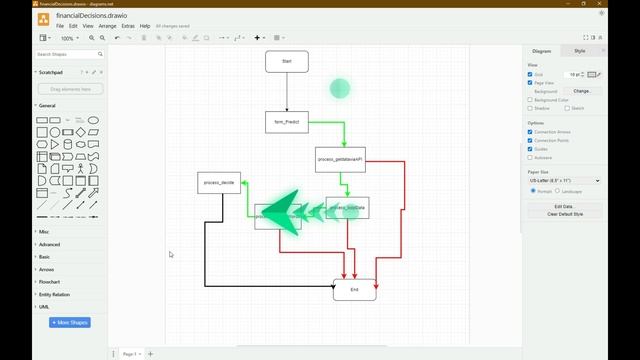Viewport: 640px width, 360px height.
Task: Open the waypoints style dropdown
Action: [239, 38]
